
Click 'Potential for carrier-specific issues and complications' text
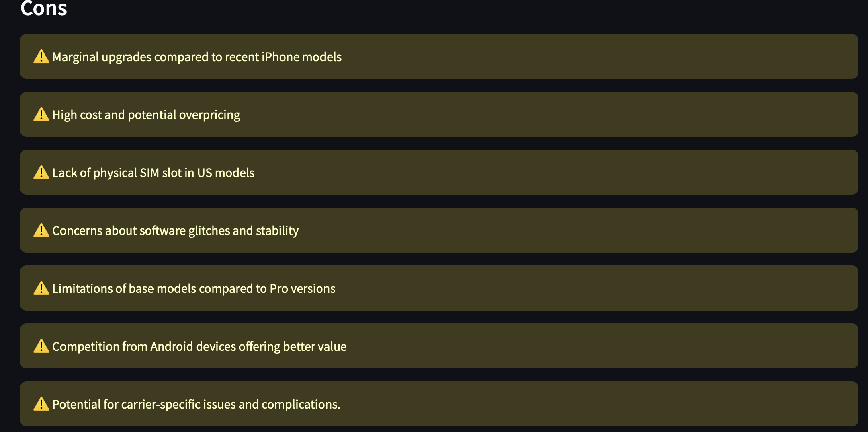[196, 405]
